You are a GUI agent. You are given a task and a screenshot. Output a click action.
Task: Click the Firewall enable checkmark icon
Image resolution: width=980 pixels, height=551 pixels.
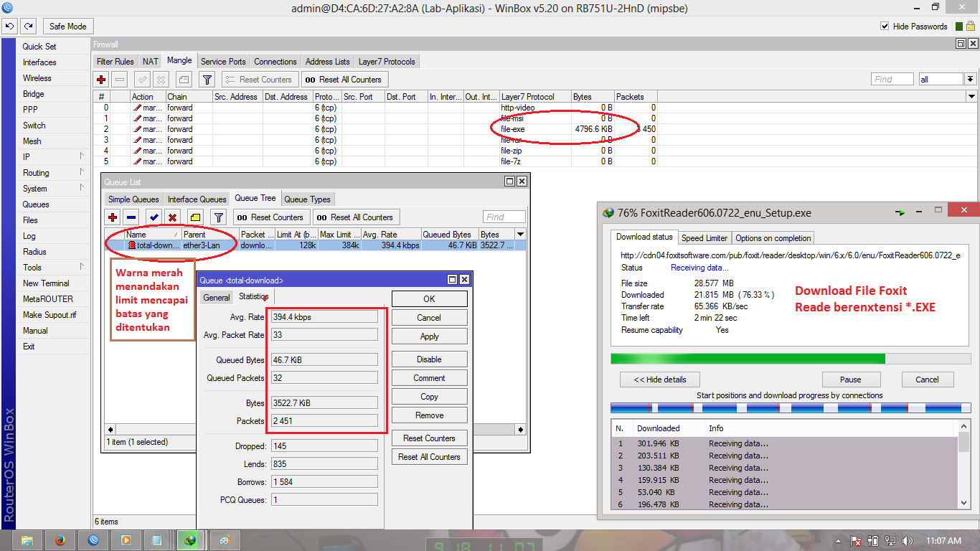tap(142, 80)
